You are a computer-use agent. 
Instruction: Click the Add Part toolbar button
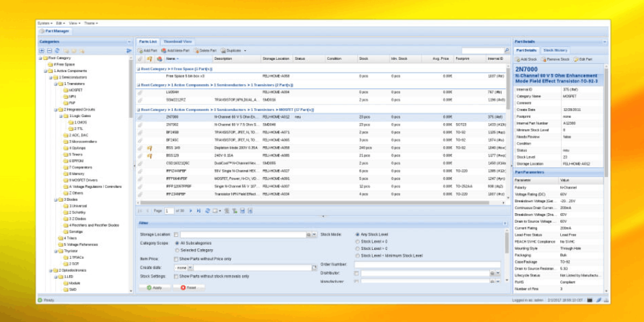[147, 50]
